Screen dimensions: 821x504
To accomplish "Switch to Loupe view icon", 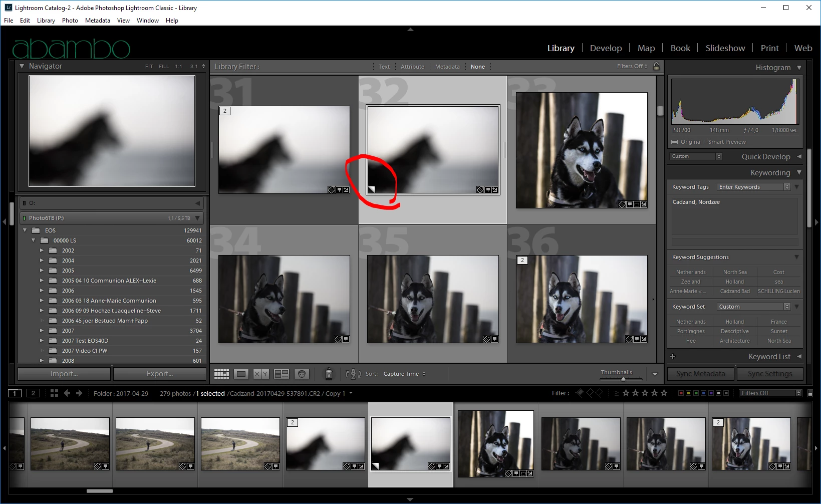I will [241, 374].
